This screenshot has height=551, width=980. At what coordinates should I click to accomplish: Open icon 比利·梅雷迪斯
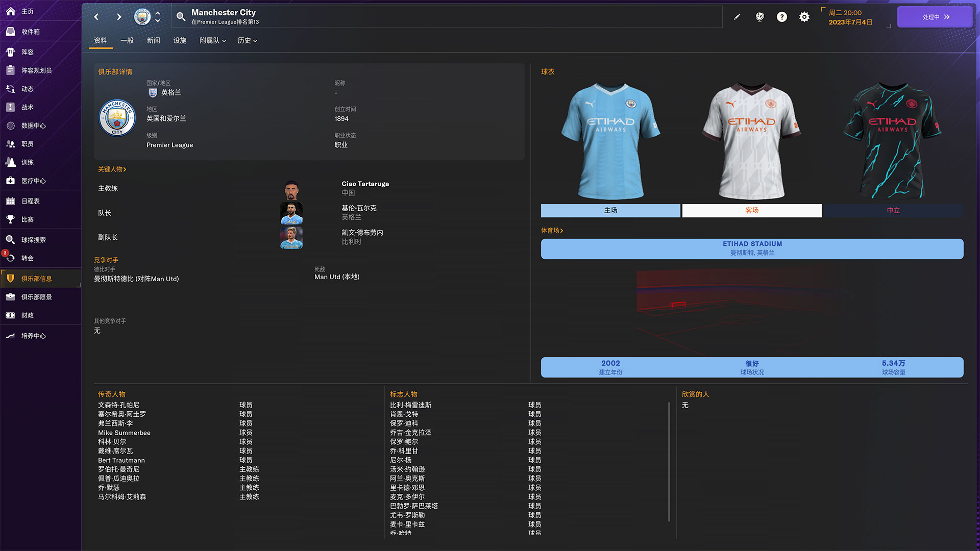click(x=410, y=405)
